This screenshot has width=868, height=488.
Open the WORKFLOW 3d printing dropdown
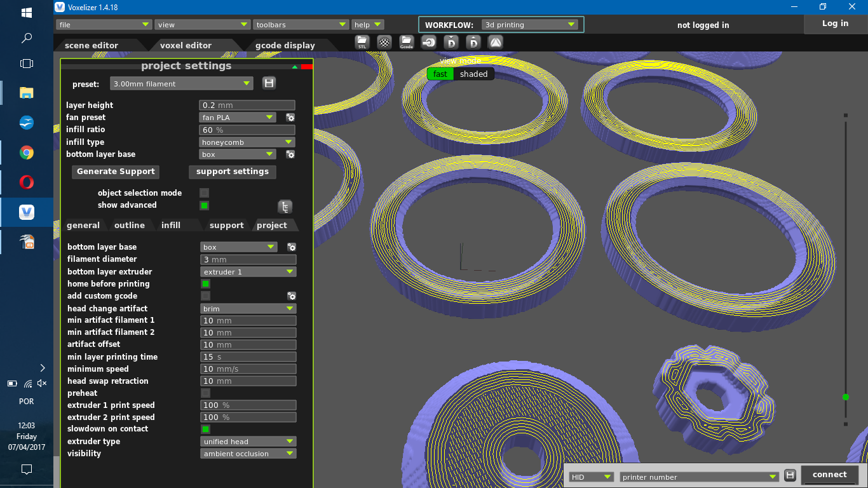pyautogui.click(x=530, y=25)
